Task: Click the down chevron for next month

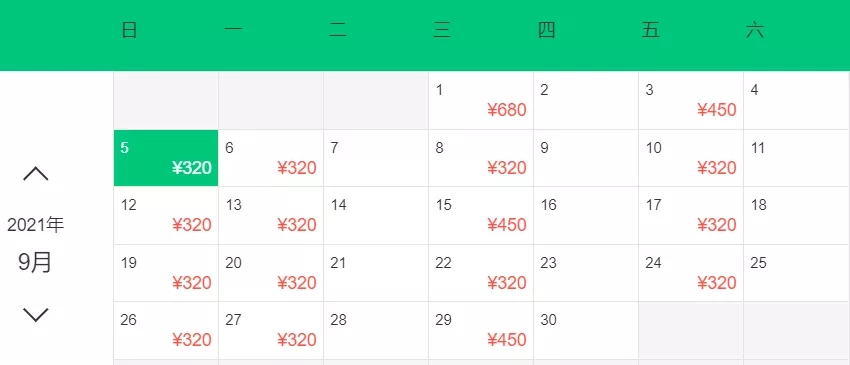Action: (x=36, y=315)
